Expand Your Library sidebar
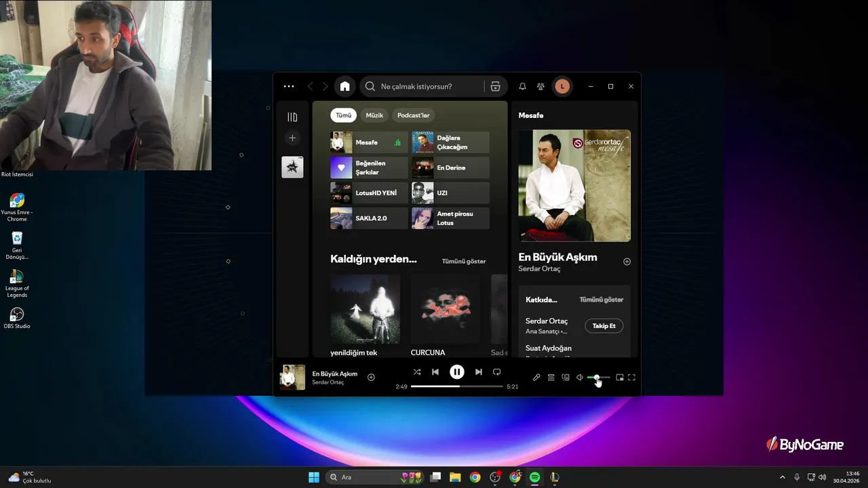Screen dimensions: 868x488 292,117
